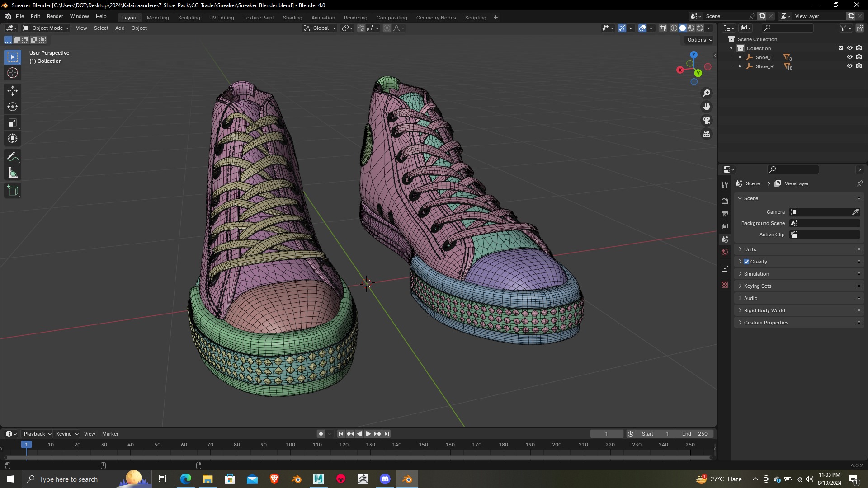
Task: Open the Render properties tab
Action: pyautogui.click(x=725, y=201)
